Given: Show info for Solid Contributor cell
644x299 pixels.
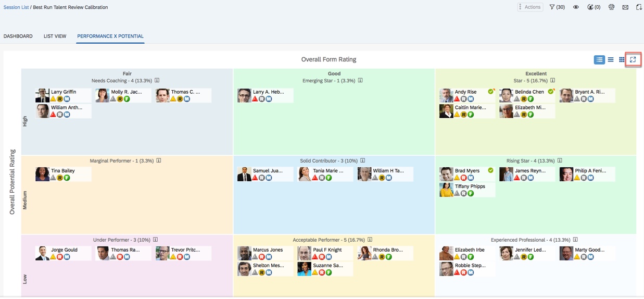Looking at the screenshot, I should click(363, 160).
